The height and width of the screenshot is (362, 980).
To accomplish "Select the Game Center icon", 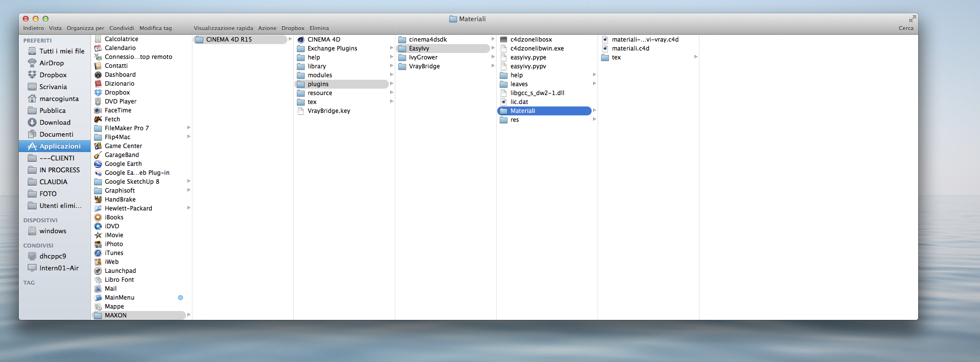I will pos(98,146).
